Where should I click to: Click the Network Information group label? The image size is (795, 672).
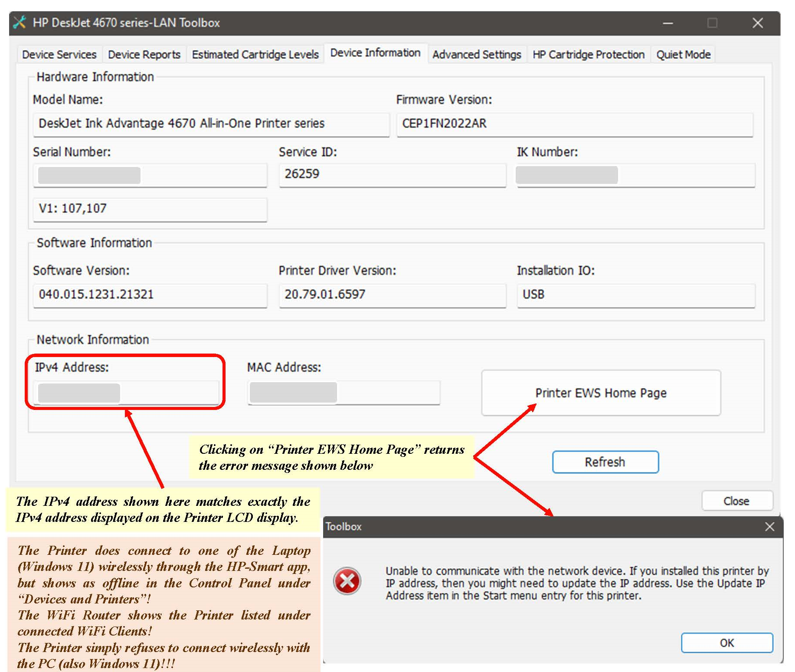93,340
